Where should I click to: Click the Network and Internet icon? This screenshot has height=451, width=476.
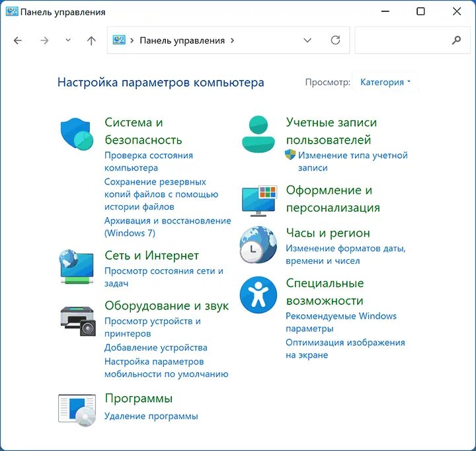pyautogui.click(x=77, y=266)
